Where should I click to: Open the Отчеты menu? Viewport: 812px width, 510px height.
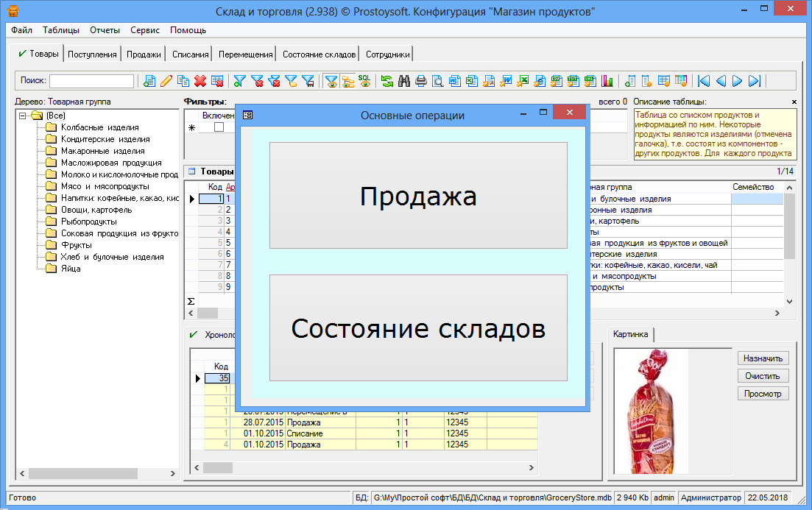coord(105,30)
